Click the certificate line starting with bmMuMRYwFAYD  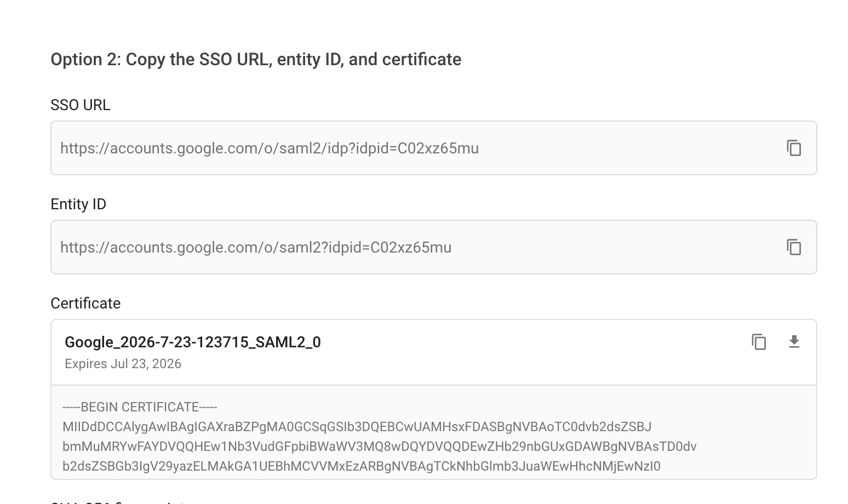pos(379,446)
